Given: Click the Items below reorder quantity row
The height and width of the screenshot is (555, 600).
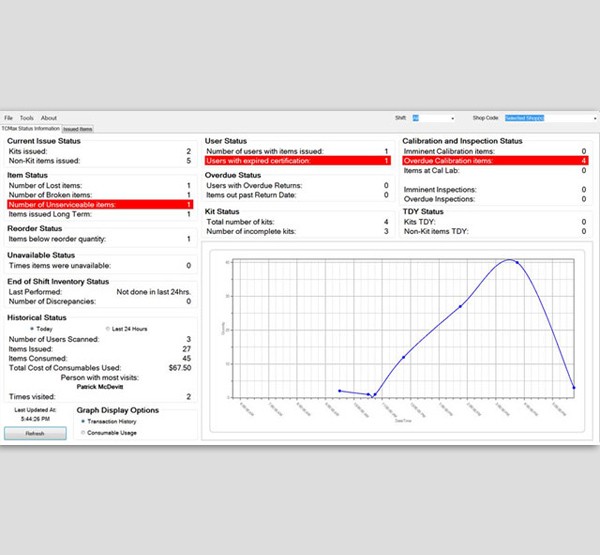Looking at the screenshot, I should (98, 239).
